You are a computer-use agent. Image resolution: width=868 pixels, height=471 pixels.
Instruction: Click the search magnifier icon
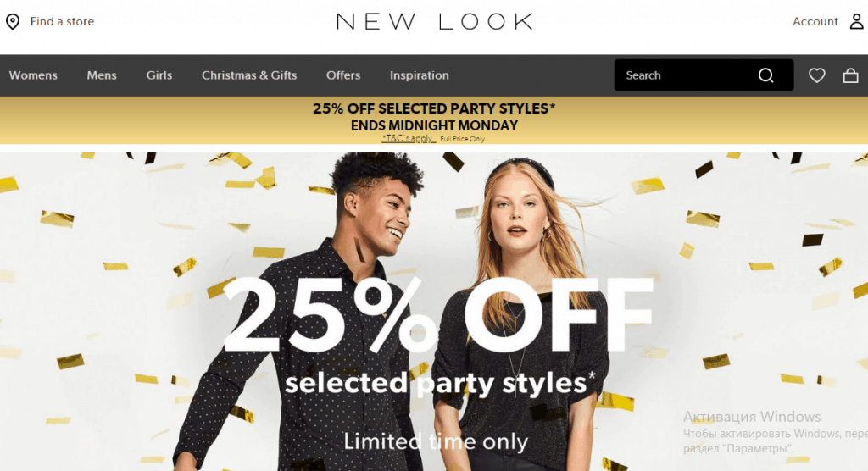(765, 75)
